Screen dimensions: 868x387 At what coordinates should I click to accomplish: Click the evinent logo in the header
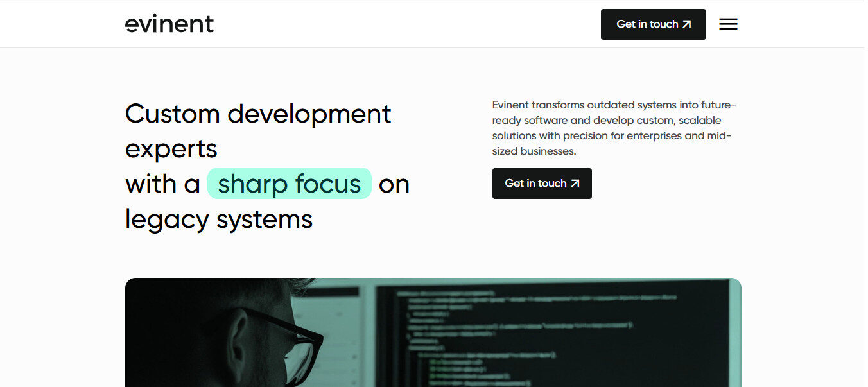point(169,24)
